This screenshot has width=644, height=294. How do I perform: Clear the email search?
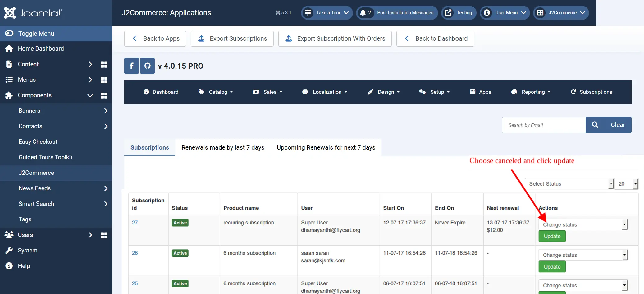click(618, 125)
